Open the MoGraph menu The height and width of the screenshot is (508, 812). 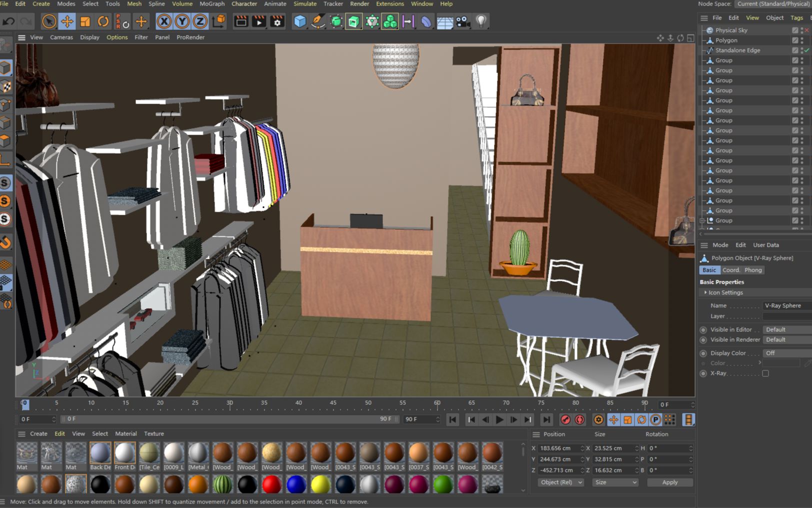coord(212,4)
